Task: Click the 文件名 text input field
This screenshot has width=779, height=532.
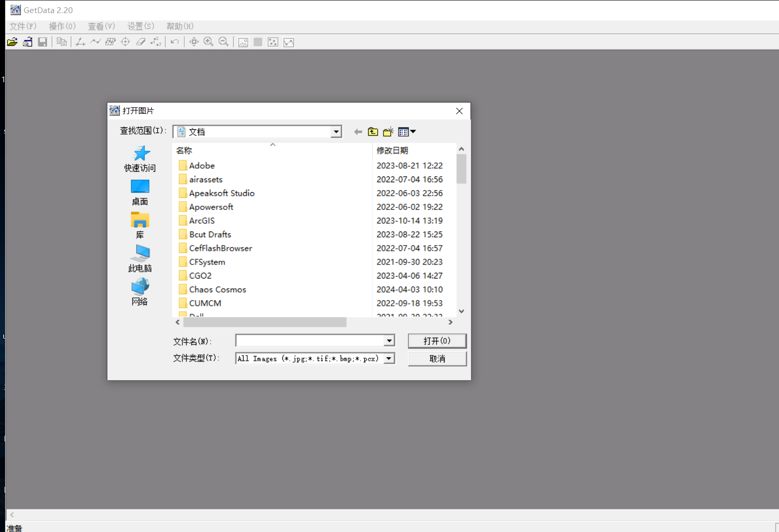Action: point(310,341)
